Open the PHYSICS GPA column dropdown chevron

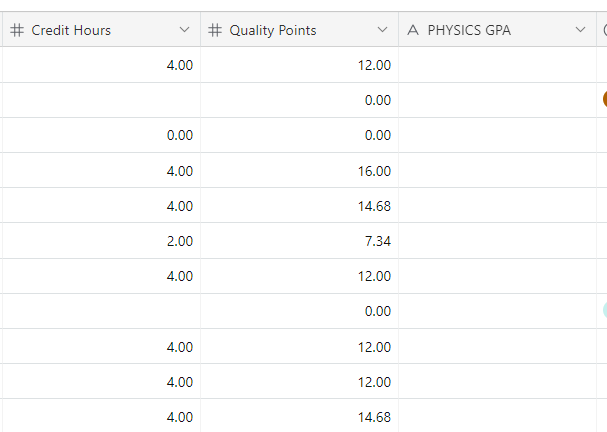tap(580, 30)
